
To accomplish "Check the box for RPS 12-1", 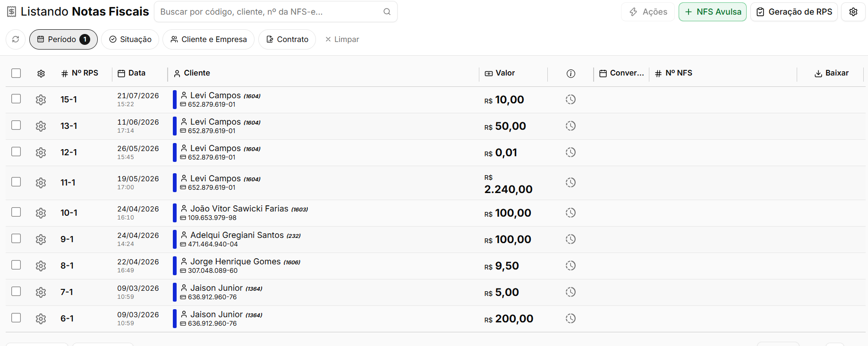I will point(16,152).
